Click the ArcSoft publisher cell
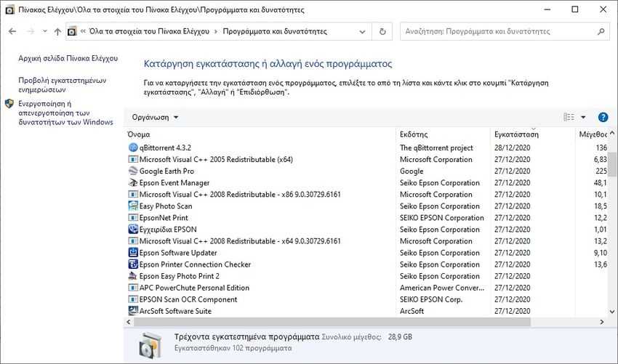Image resolution: width=618 pixels, height=364 pixels. [x=412, y=311]
